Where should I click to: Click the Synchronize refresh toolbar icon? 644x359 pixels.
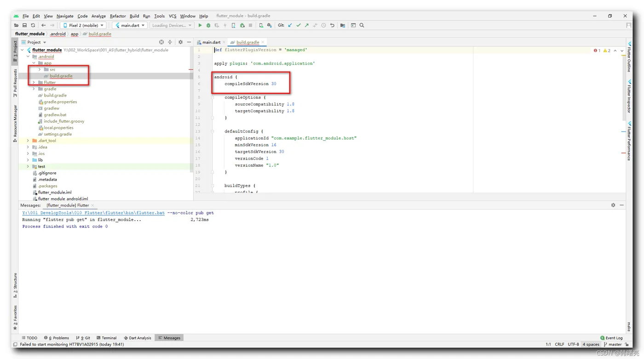coord(33,25)
